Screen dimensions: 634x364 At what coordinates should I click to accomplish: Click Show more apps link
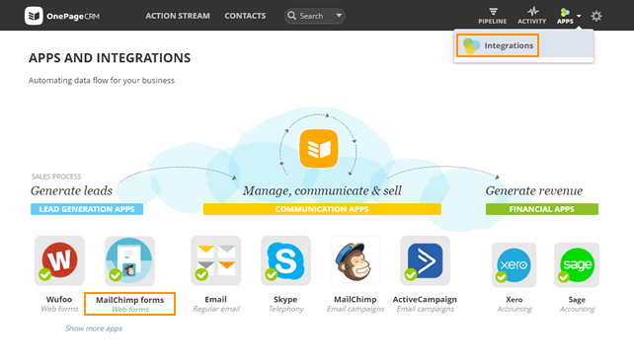click(x=94, y=328)
